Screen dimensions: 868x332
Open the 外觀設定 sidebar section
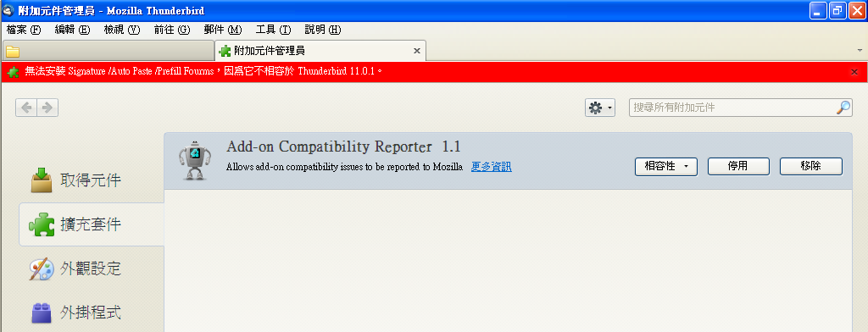click(x=92, y=269)
